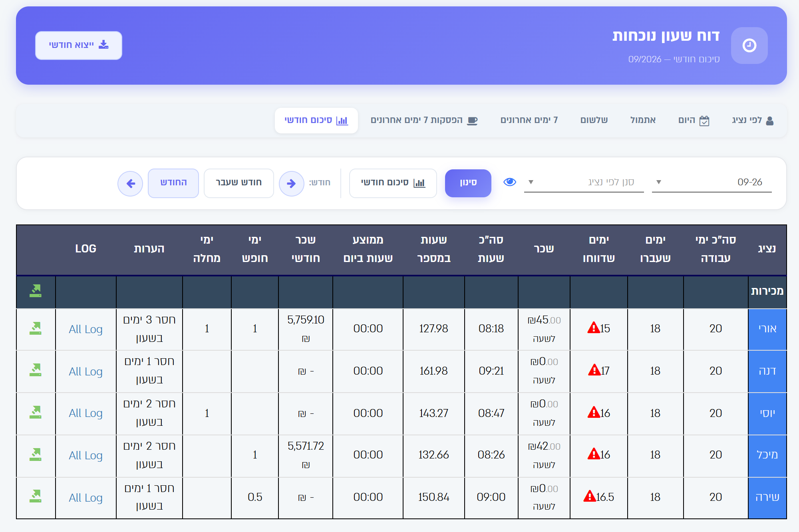Click warning triangle next to 16.5
799x532 pixels.
(590, 496)
